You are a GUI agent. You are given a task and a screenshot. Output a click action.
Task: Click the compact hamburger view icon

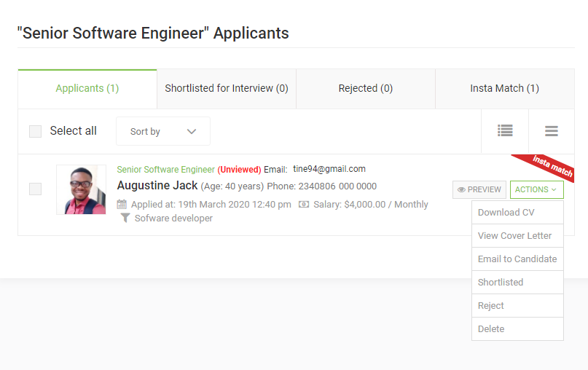[551, 131]
